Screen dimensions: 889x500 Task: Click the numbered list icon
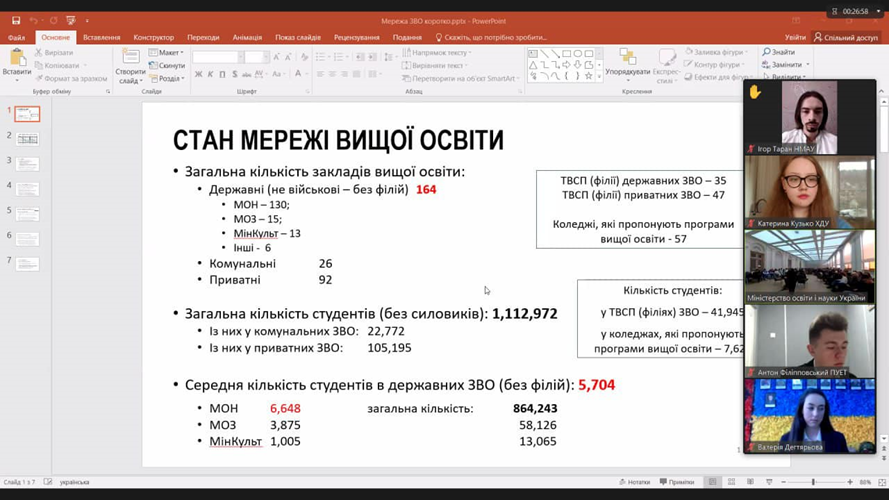(x=340, y=57)
